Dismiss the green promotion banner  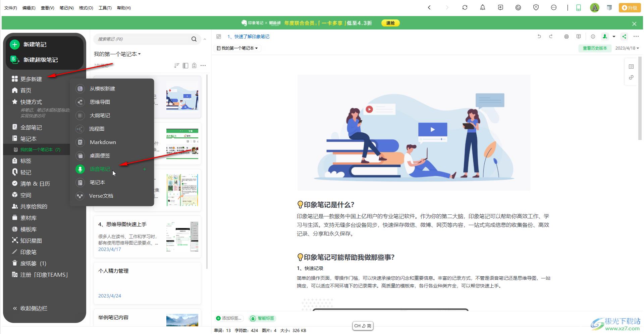coord(634,24)
